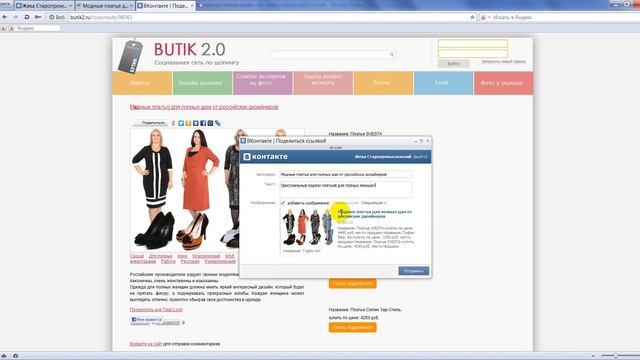Click the BUTIK 2.0 price tag logo

click(x=130, y=56)
